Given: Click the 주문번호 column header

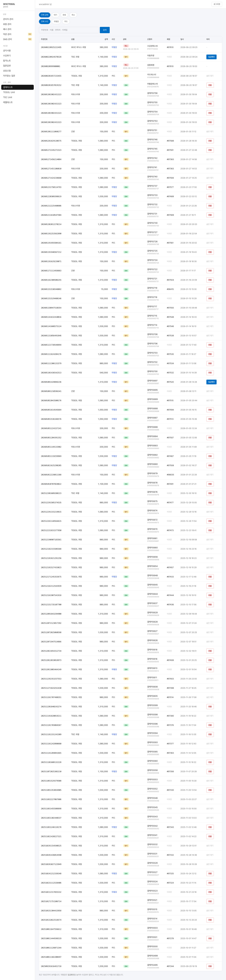Looking at the screenshot, I should click(x=44, y=39).
